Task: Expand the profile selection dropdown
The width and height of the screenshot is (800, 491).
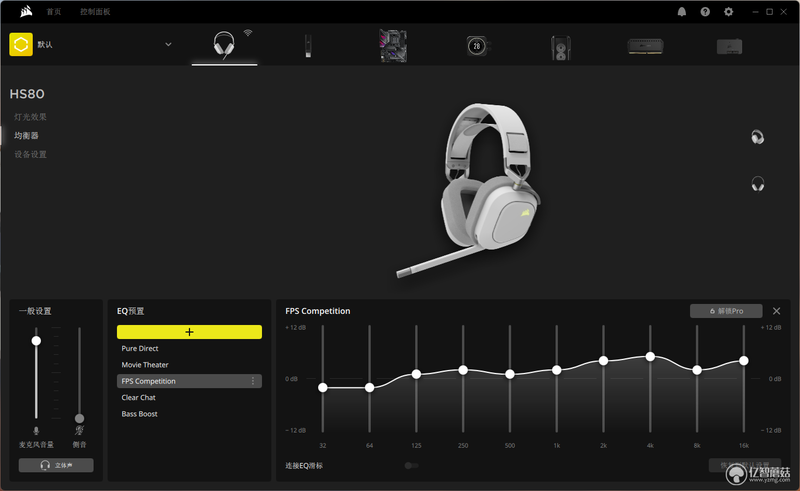Action: pyautogui.click(x=168, y=44)
